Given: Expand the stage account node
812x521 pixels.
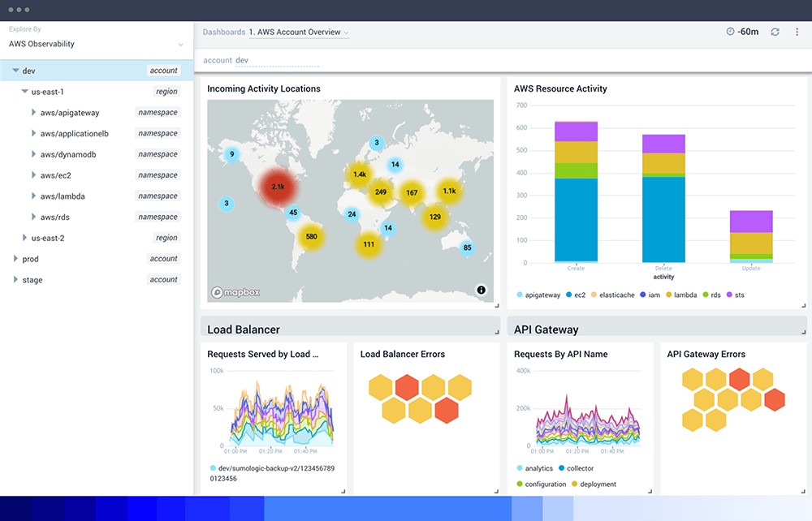Looking at the screenshot, I should pyautogui.click(x=15, y=279).
